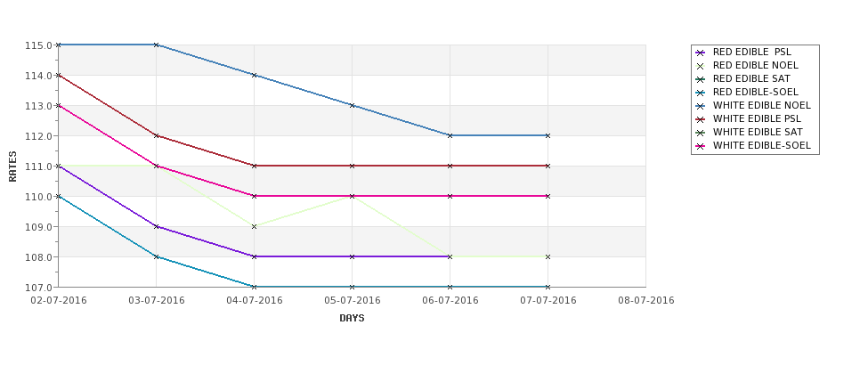Image resolution: width=868 pixels, height=382 pixels.
Task: Click the WHITE EDIBLE SAT legend marker
Action: (701, 133)
